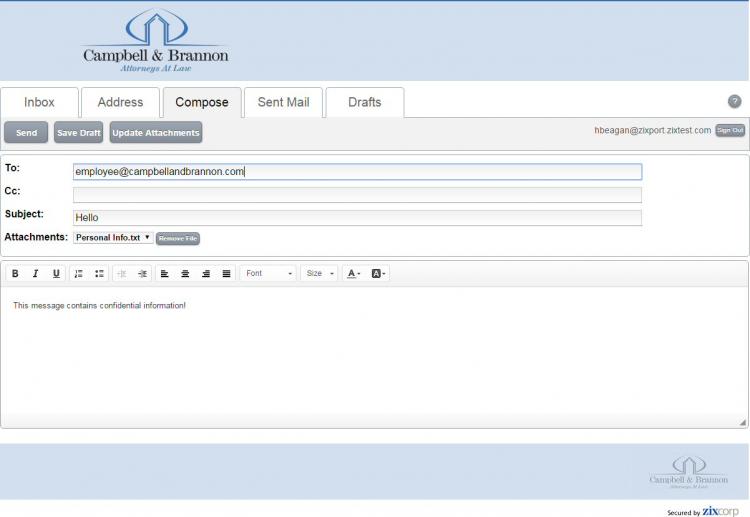The height and width of the screenshot is (517, 750).
Task: Open the text color picker
Action: pos(352,273)
